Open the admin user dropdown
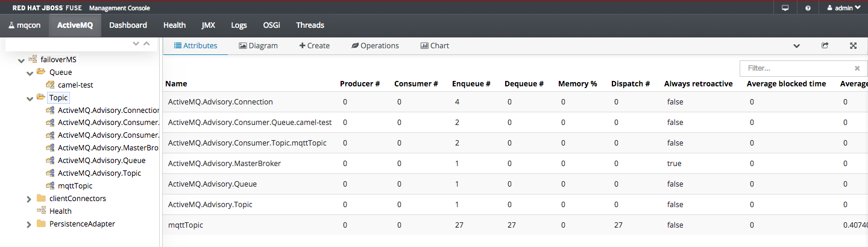This screenshot has width=868, height=247. pos(843,8)
